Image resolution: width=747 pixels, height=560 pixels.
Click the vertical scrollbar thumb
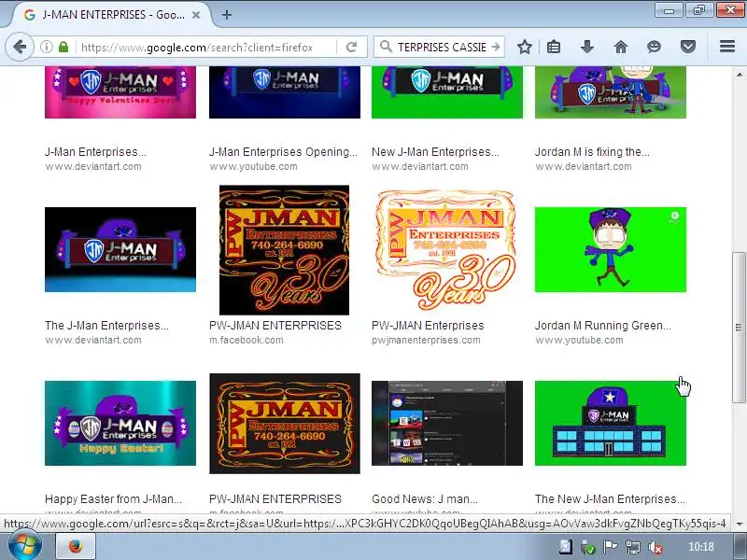click(739, 328)
